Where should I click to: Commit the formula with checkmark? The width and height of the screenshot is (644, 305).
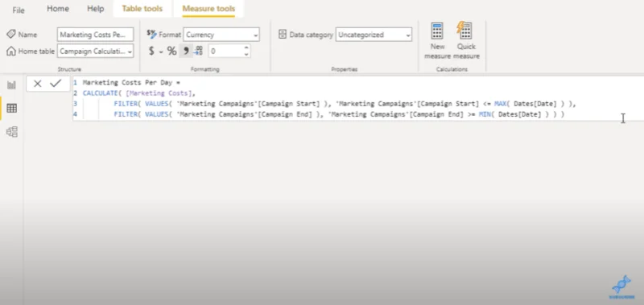tap(56, 84)
